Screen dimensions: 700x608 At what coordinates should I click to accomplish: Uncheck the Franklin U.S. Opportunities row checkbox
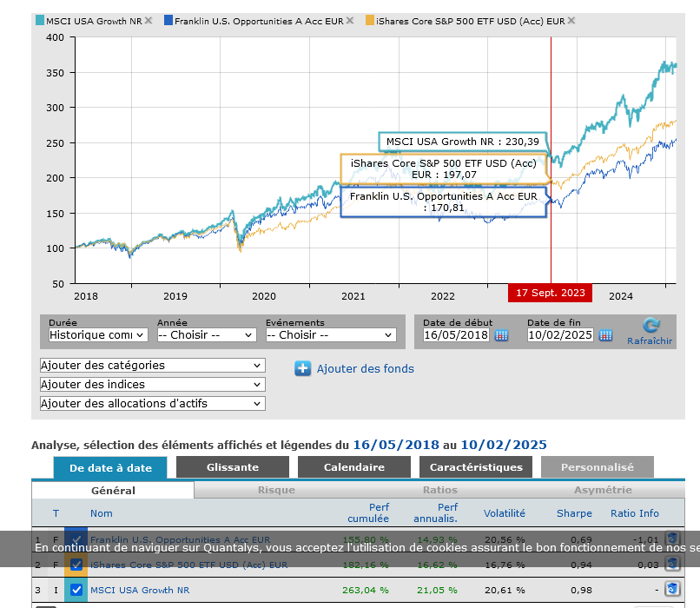(76, 539)
